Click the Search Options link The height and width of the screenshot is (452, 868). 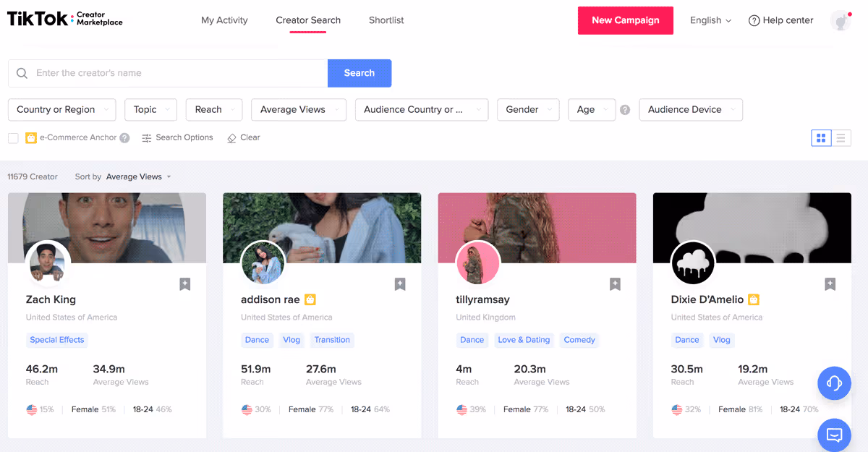tap(177, 137)
